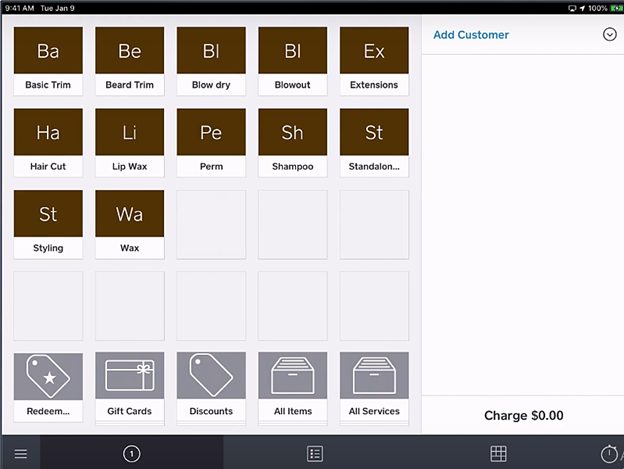Open the timer clock icon
The image size is (624, 469).
point(609,453)
